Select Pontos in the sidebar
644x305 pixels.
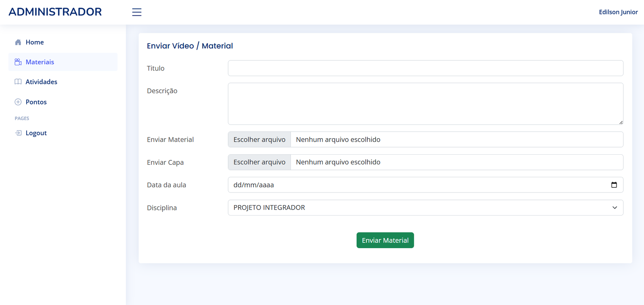[x=63, y=102]
